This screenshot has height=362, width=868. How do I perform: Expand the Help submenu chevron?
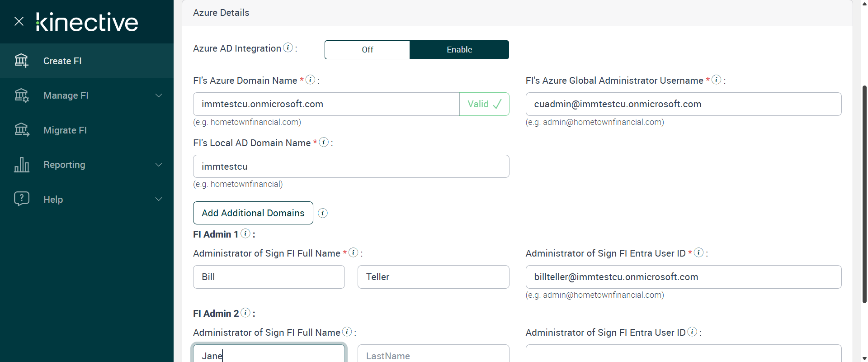click(x=159, y=199)
